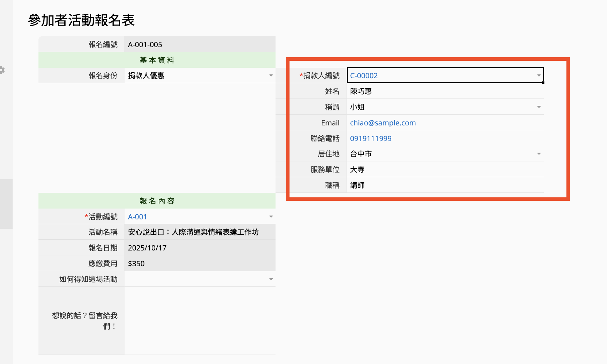The height and width of the screenshot is (364, 607).
Task: Expand the 如何得知這場活動 dropdown arrow
Action: 271,279
